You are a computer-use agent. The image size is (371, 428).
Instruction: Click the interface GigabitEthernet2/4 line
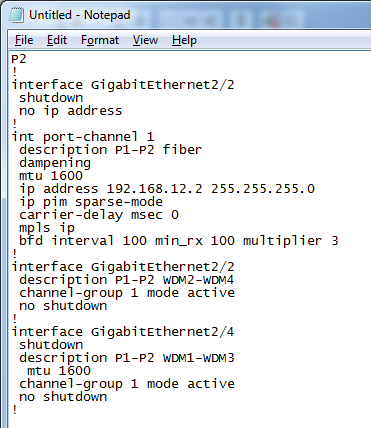[x=123, y=332]
